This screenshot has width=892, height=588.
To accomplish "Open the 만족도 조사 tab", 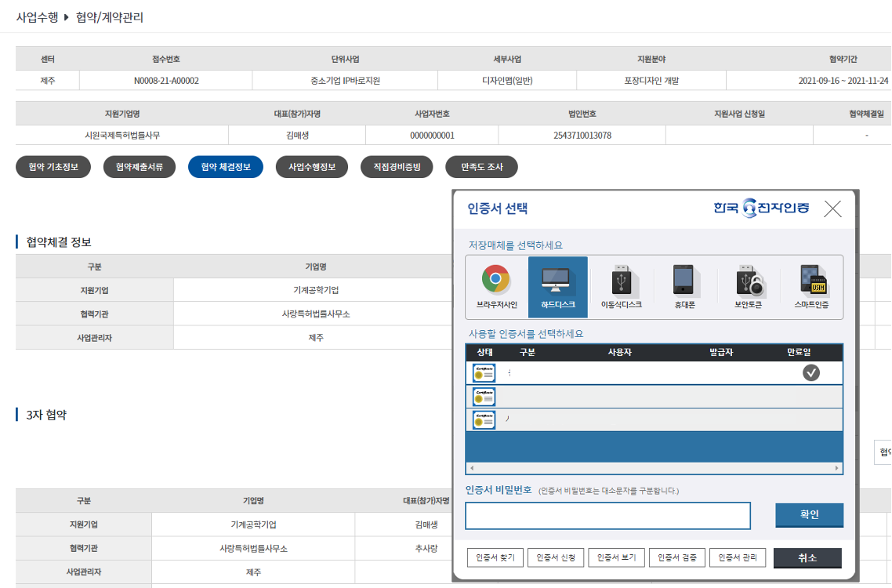I will tap(481, 167).
